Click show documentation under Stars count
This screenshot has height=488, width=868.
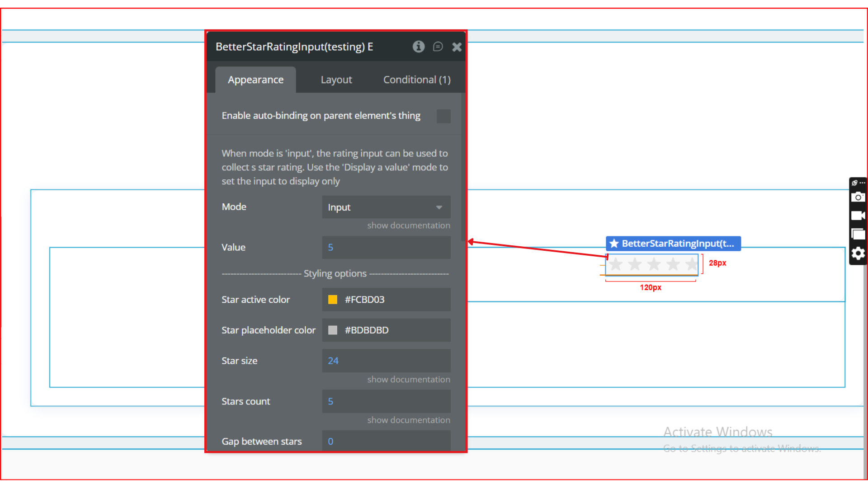[x=408, y=420]
